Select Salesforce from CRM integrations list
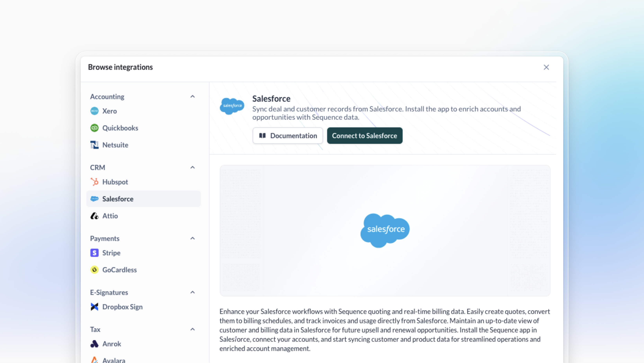The image size is (644, 363). tap(118, 199)
